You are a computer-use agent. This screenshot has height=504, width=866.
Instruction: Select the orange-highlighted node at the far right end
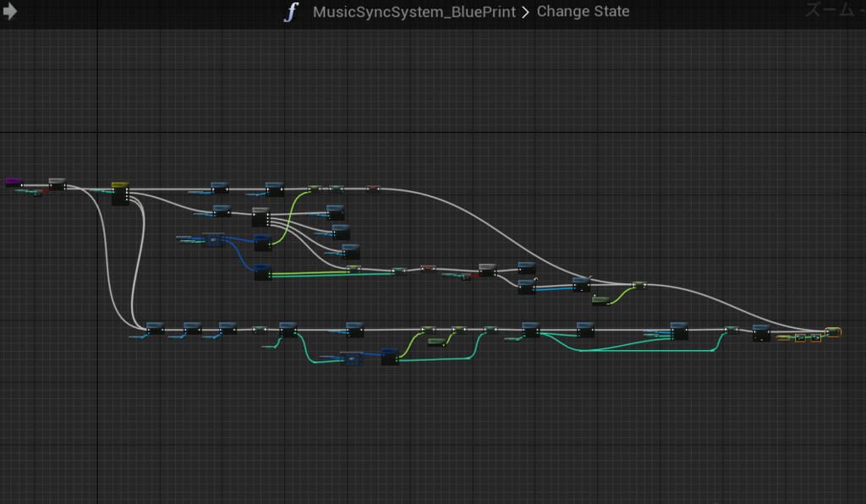[833, 331]
